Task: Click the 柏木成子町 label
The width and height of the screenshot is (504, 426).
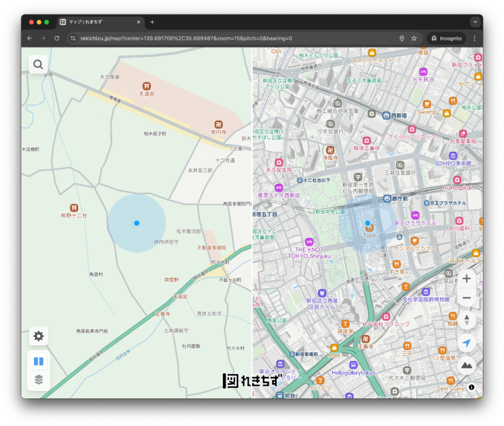Action: click(155, 134)
